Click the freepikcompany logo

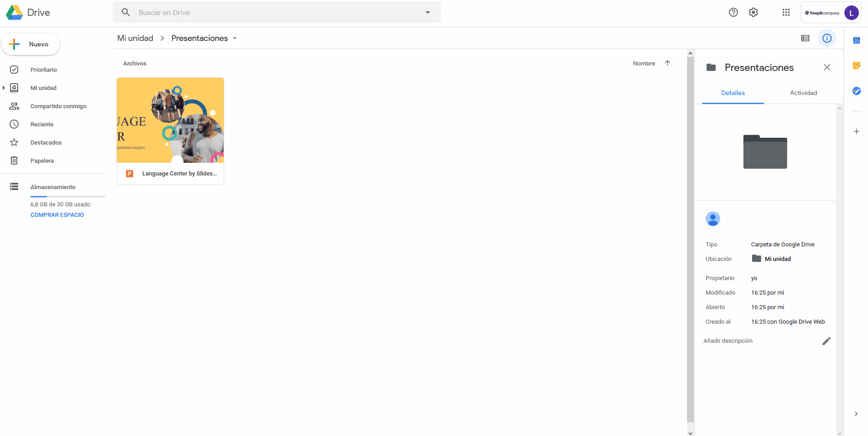pyautogui.click(x=822, y=13)
